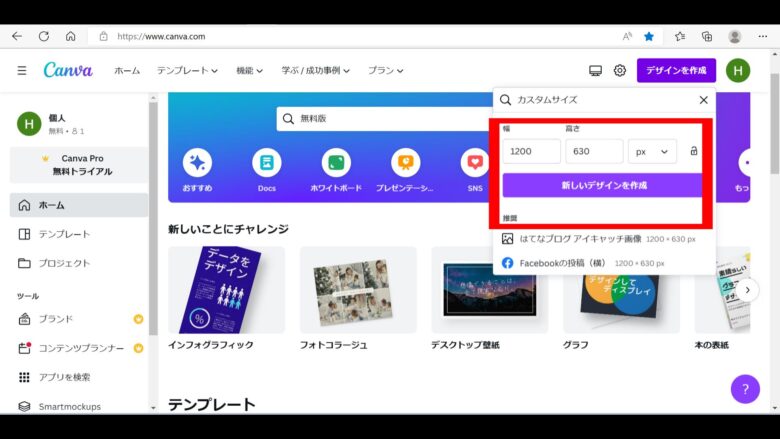Screen dimensions: 780x439
Task: Open browser profile avatar
Action: [735, 36]
